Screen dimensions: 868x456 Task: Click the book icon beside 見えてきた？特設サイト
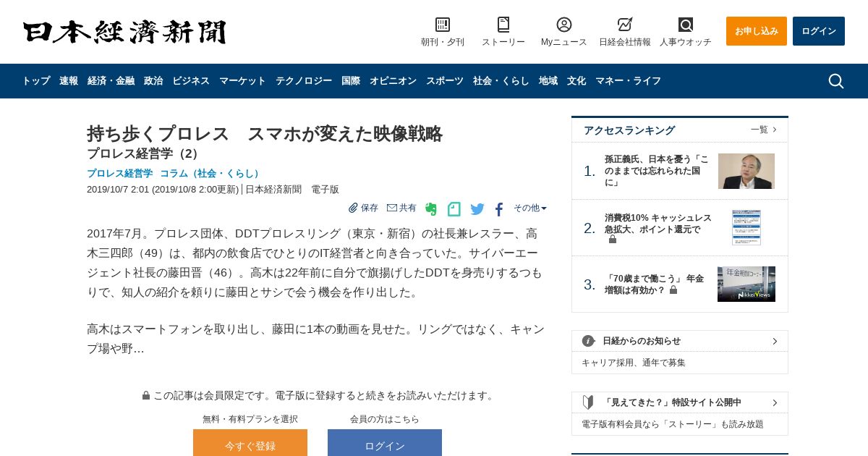pyautogui.click(x=589, y=402)
